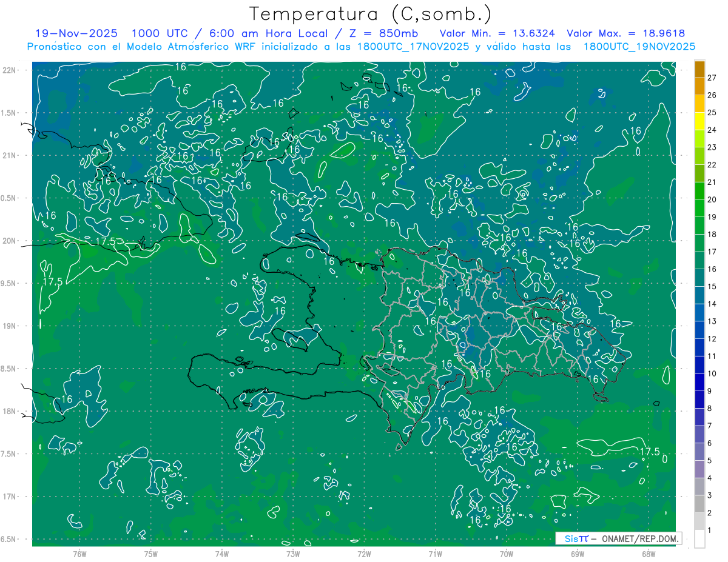Click the '22N' latitude axis label
The width and height of the screenshot is (728, 562).
[x=9, y=70]
